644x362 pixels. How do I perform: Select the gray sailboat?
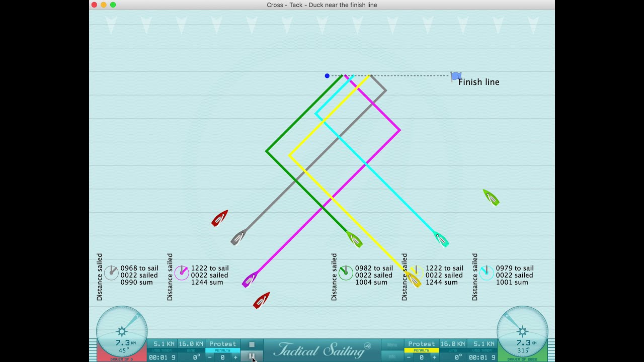tap(238, 237)
